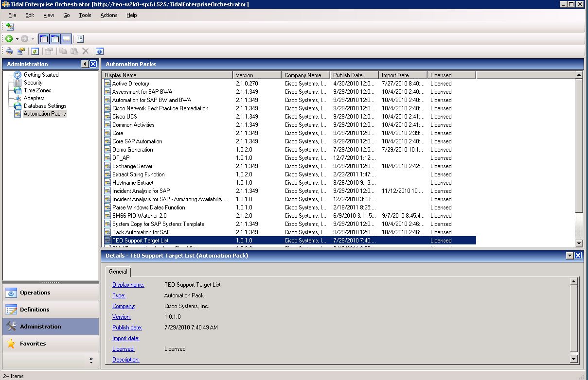
Task: Open the Actions menu
Action: click(x=109, y=15)
